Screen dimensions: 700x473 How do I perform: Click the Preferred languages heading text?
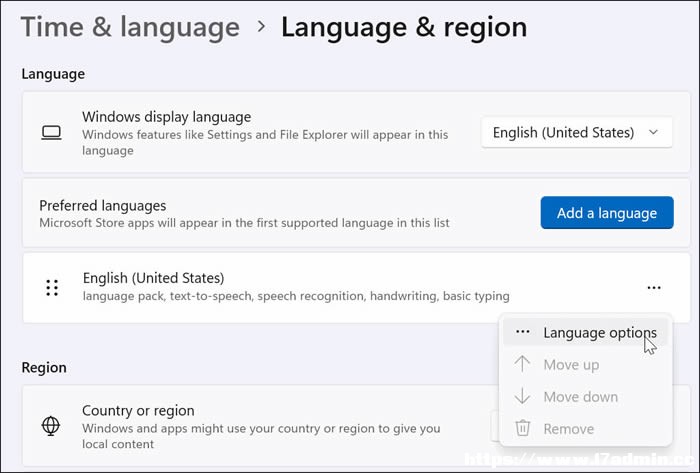(103, 206)
